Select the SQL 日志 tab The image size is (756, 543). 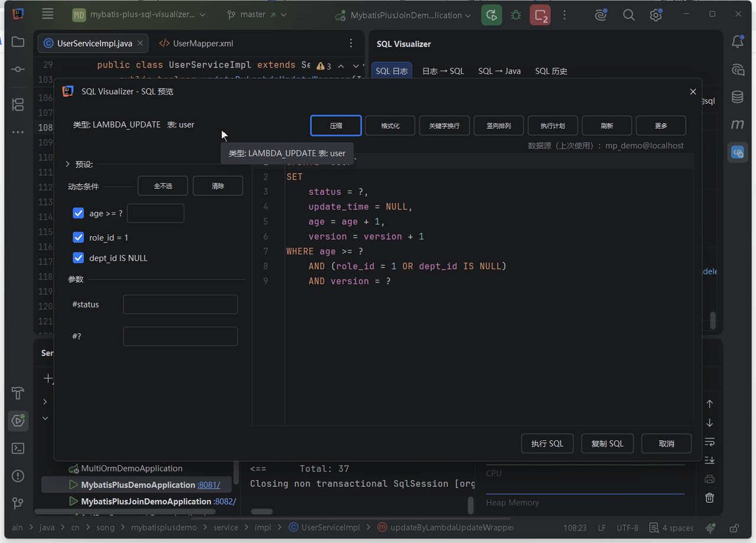tap(392, 71)
